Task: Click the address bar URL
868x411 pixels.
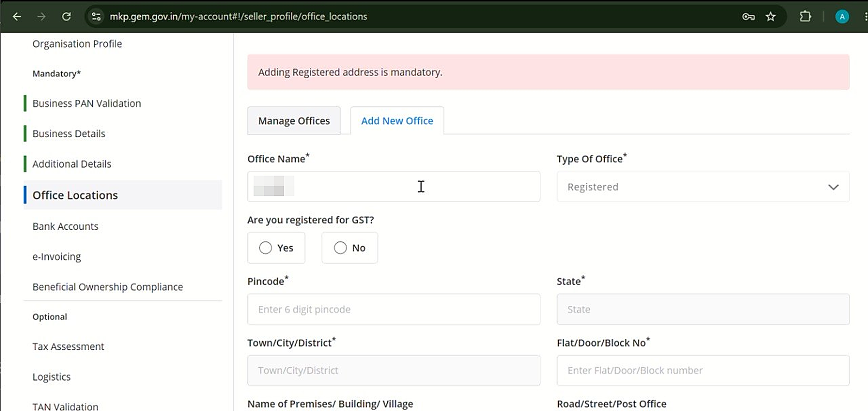Action: [238, 16]
